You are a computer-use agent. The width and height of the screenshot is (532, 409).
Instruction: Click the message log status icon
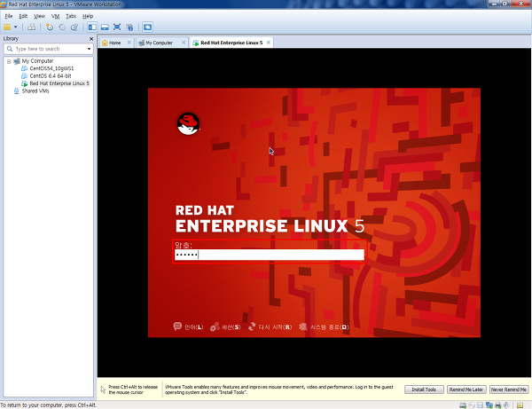520,405
